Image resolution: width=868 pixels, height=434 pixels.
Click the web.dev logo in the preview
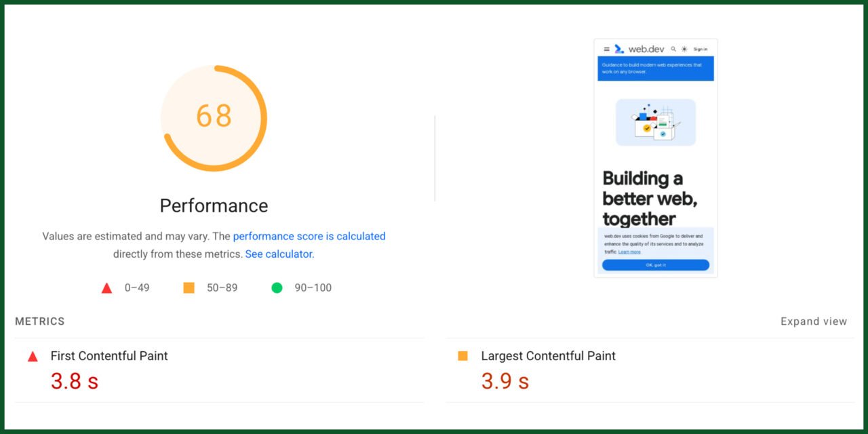pyautogui.click(x=639, y=49)
